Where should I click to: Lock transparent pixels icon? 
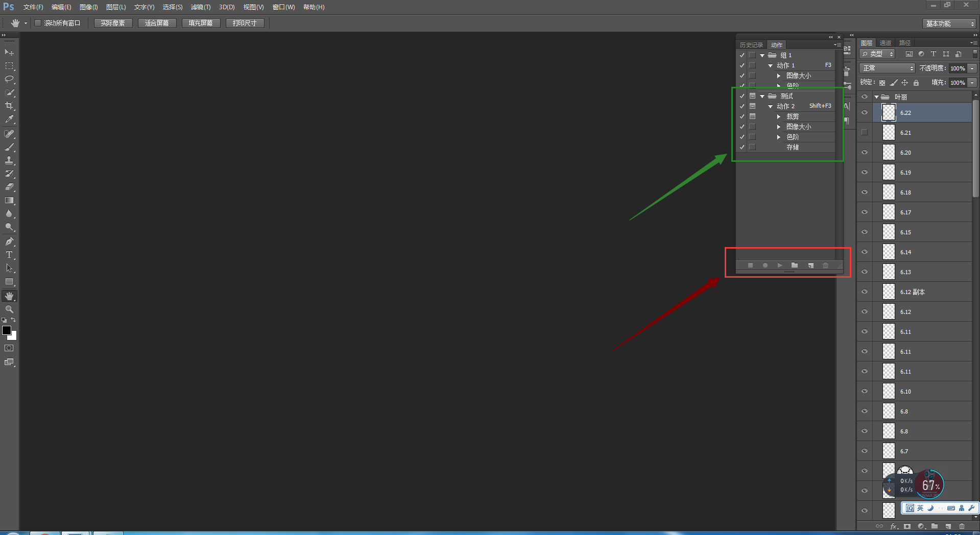pos(882,83)
